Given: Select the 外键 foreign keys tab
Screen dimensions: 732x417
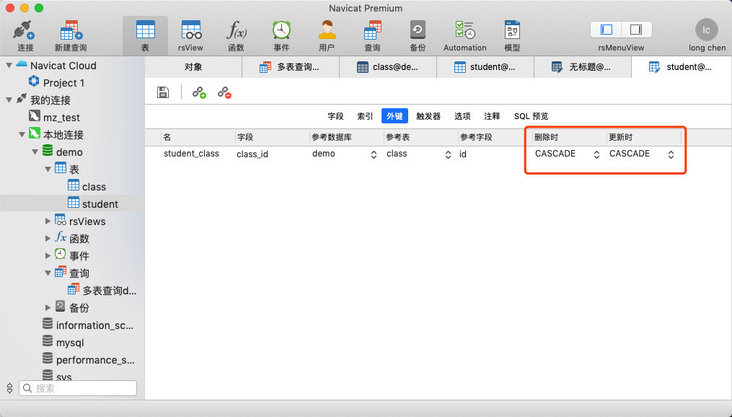Looking at the screenshot, I should click(x=394, y=116).
